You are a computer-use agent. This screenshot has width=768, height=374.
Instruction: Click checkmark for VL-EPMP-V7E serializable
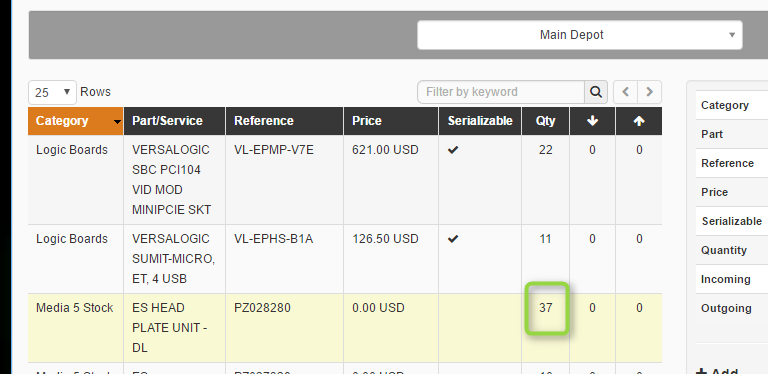click(453, 150)
